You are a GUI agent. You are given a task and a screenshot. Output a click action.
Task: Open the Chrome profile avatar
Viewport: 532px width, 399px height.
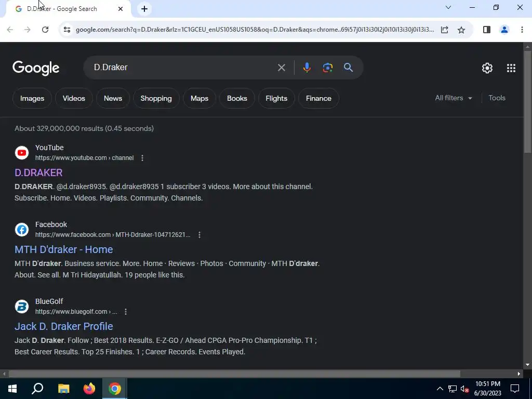click(504, 30)
